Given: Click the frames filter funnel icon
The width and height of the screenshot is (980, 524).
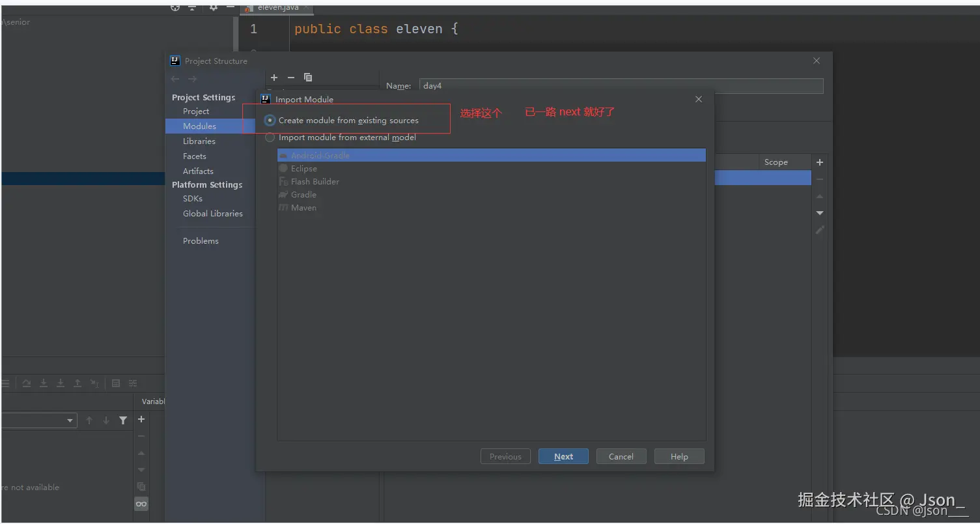Looking at the screenshot, I should click(123, 420).
